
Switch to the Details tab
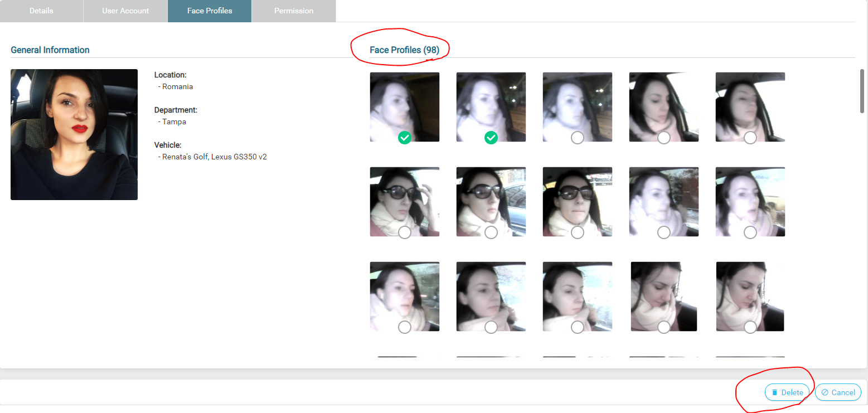pyautogui.click(x=41, y=11)
